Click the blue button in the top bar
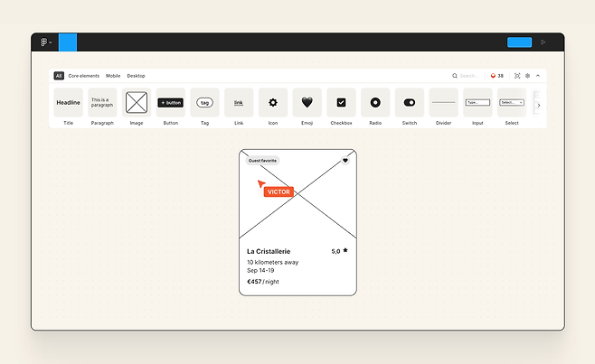 (x=519, y=42)
